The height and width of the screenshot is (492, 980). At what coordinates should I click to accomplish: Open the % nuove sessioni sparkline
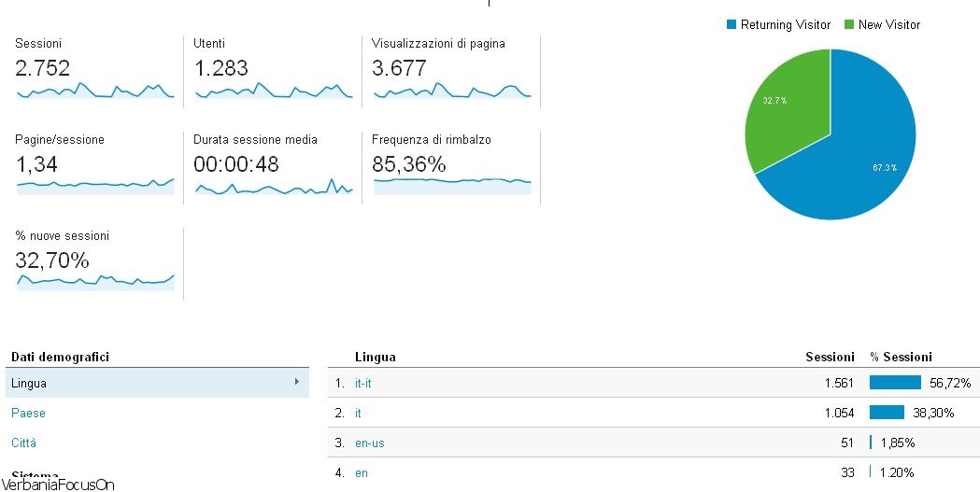(x=95, y=281)
